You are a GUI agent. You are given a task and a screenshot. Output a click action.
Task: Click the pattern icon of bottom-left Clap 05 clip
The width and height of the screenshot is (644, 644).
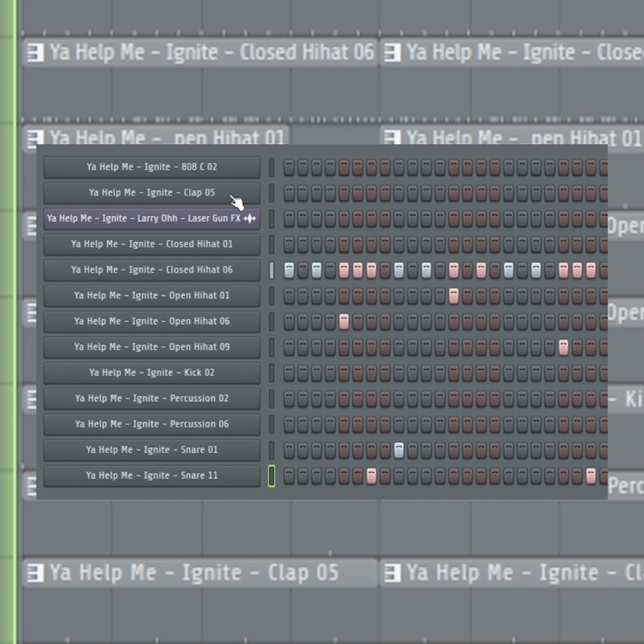pos(36,574)
